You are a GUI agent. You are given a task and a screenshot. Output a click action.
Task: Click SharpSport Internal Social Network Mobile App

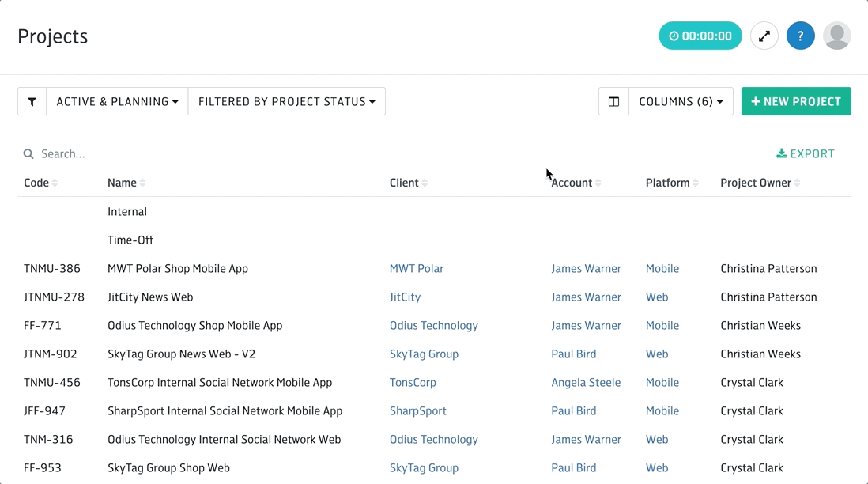pyautogui.click(x=225, y=411)
